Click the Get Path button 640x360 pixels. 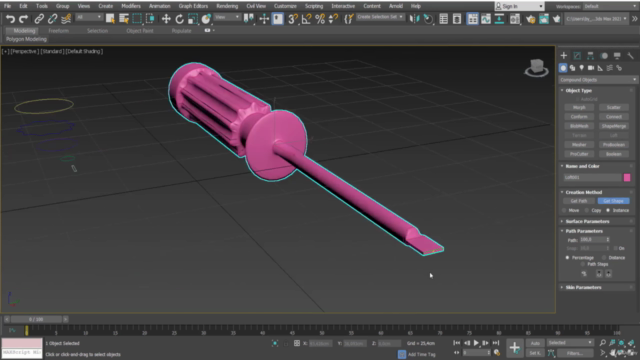click(579, 201)
